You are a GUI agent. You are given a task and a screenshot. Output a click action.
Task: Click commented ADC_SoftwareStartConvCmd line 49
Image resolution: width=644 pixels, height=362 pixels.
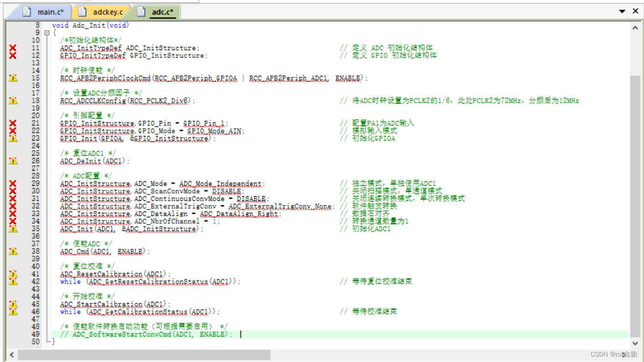[x=146, y=335]
